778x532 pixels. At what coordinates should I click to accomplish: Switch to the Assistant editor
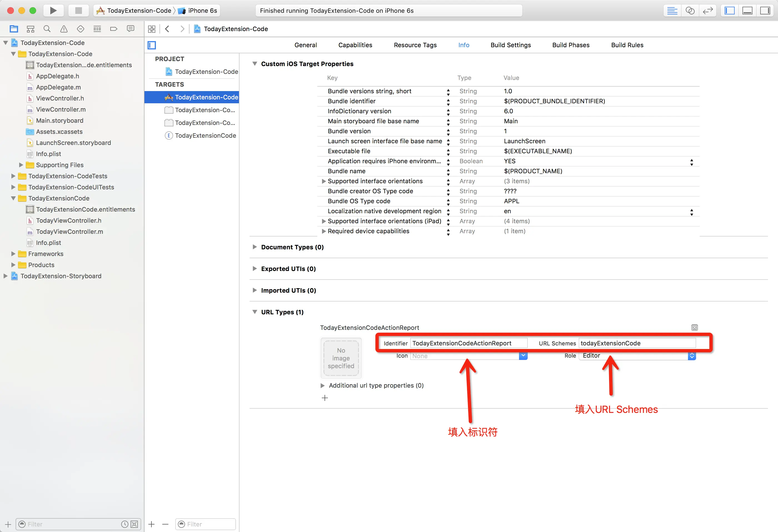690,10
